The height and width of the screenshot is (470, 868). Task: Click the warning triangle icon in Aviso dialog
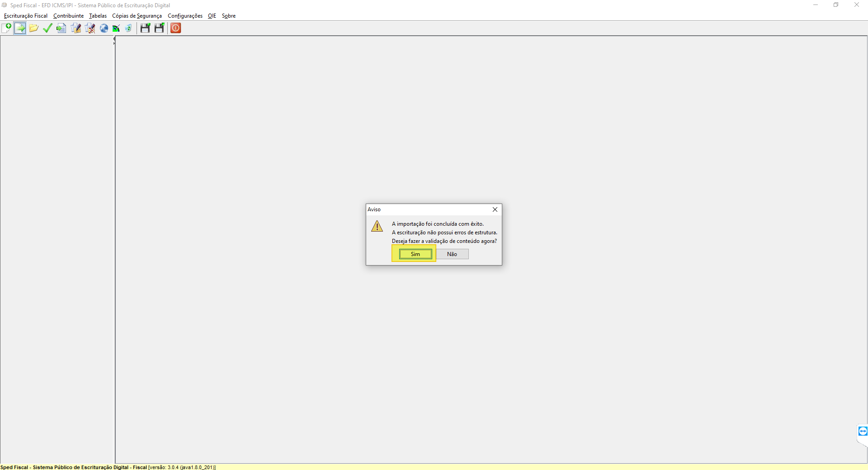(377, 226)
